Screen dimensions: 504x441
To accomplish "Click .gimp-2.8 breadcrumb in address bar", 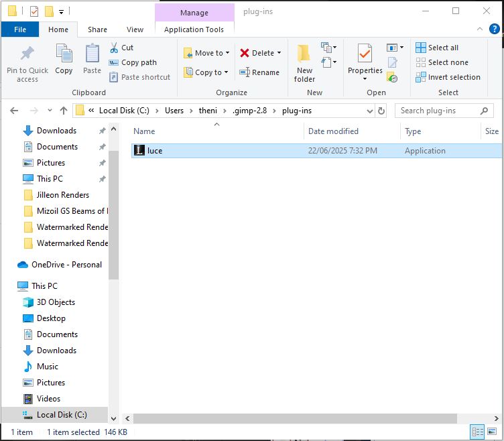I will point(249,111).
